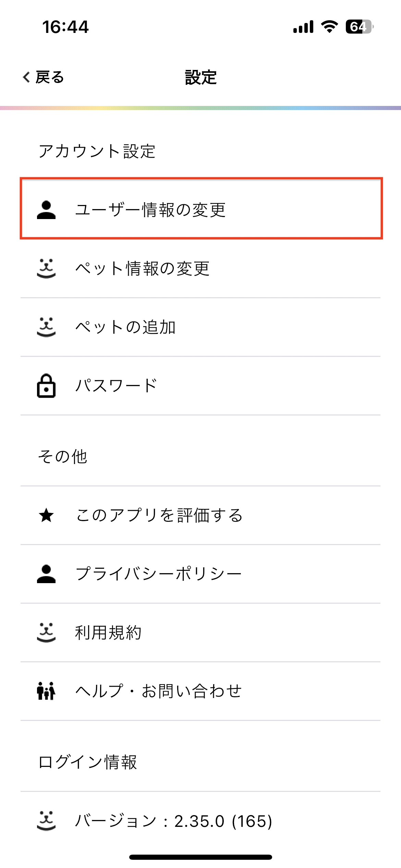401x868 pixels.
Task: Tap the バージョン:2.35.0 (165) text
Action: point(173,821)
